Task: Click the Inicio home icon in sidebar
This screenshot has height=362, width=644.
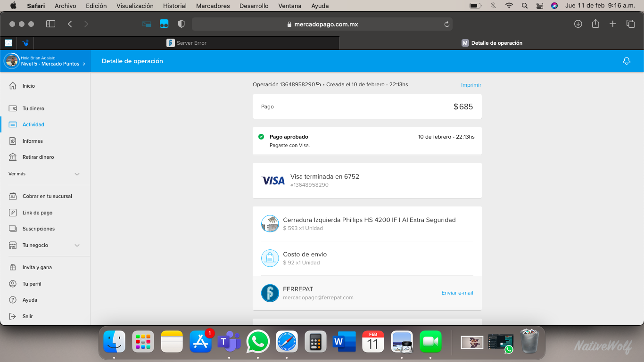Action: [13, 86]
